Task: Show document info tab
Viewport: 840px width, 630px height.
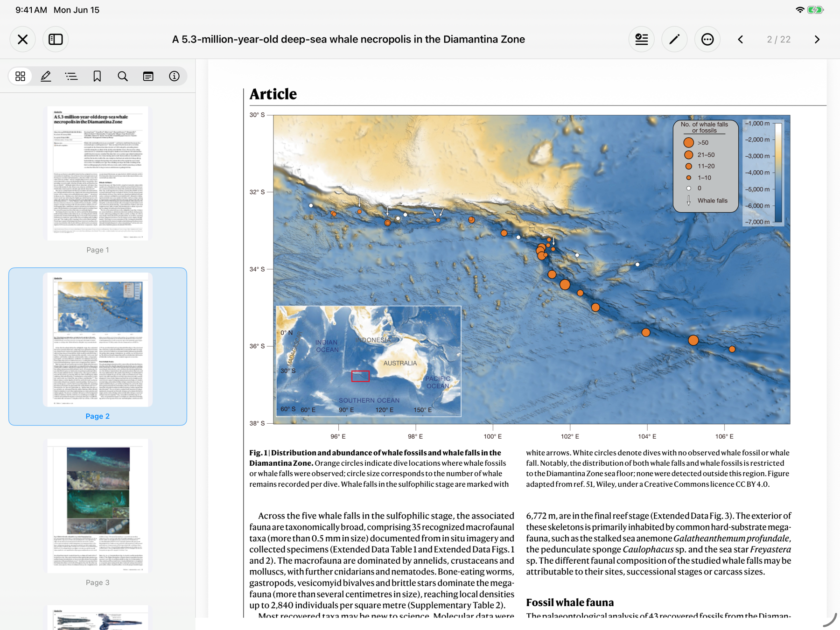Action: (x=174, y=76)
